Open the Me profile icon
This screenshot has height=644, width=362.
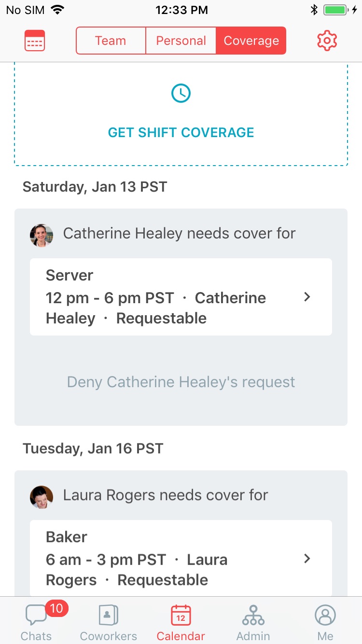[325, 616]
